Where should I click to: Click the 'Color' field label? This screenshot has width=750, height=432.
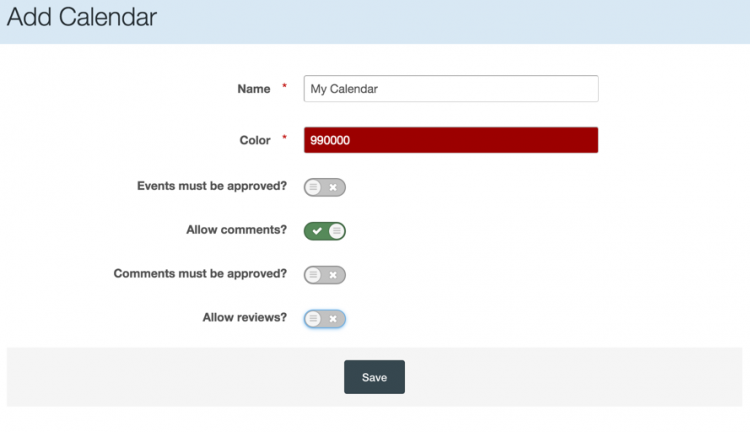[x=255, y=140]
